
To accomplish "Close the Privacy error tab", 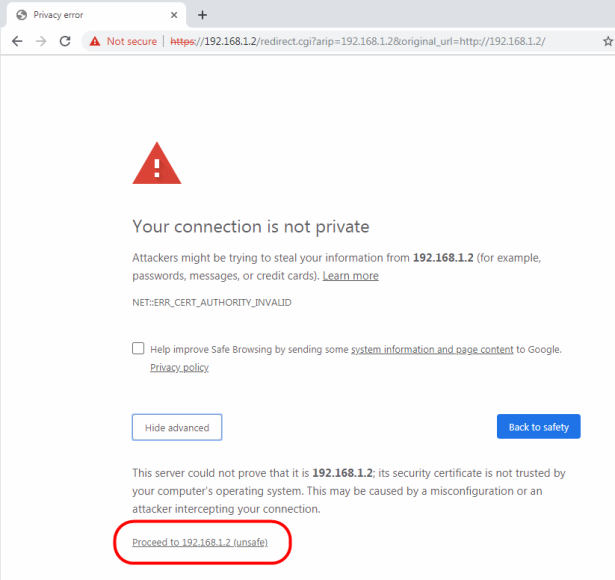I will pos(174,15).
